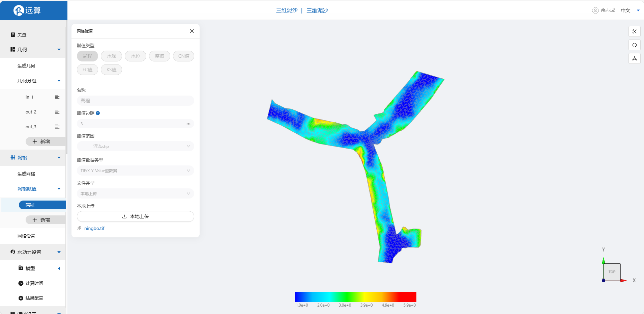Click the 结果配置 hexagon icon
The height and width of the screenshot is (314, 644).
pos(21,298)
